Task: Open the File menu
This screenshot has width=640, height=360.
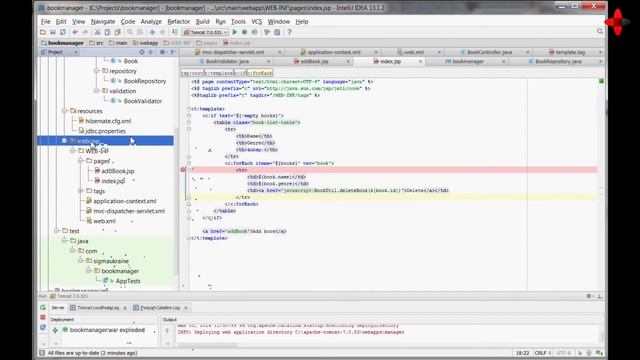Action: 46,21
